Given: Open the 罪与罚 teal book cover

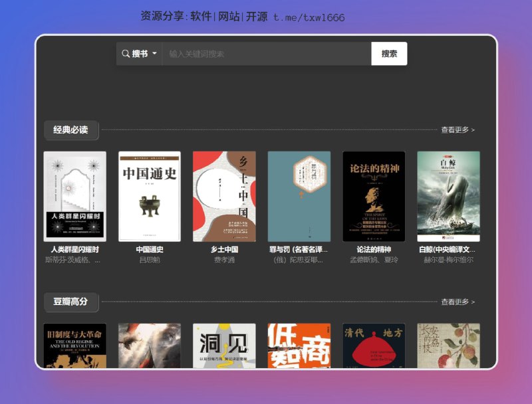Looking at the screenshot, I should pyautogui.click(x=299, y=197).
